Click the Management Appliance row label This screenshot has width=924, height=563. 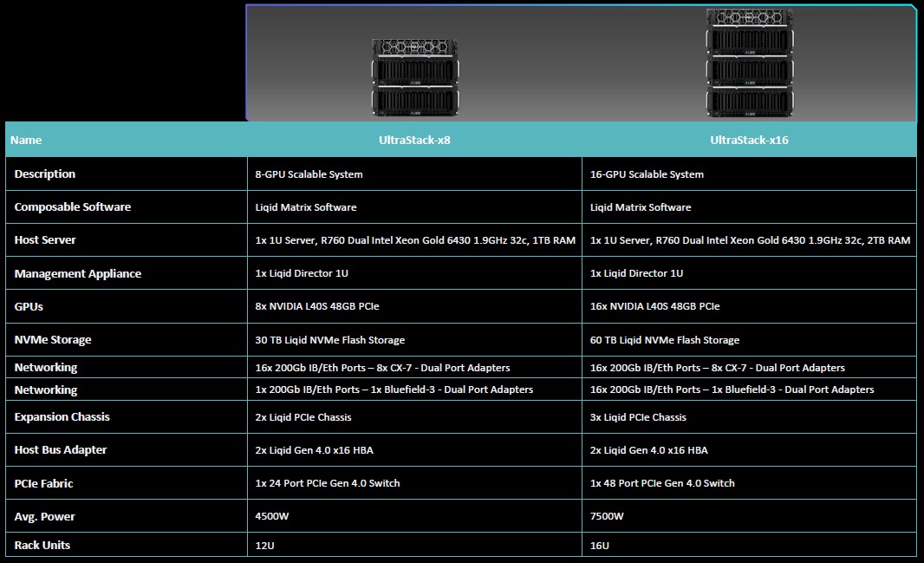[78, 273]
